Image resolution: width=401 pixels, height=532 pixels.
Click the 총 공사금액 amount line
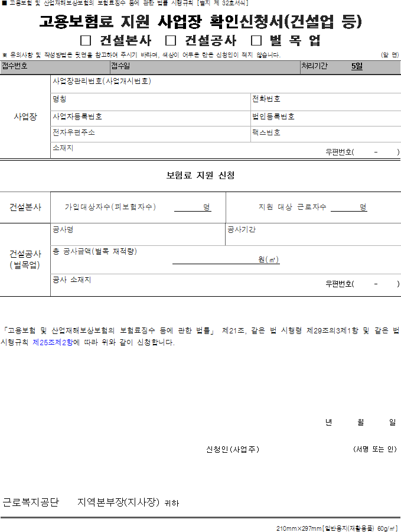[214, 260]
